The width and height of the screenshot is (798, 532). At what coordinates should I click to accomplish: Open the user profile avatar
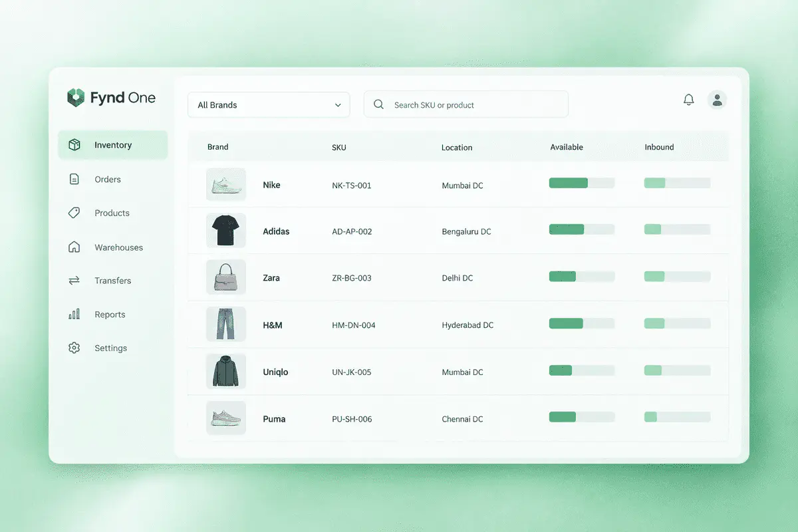(717, 100)
